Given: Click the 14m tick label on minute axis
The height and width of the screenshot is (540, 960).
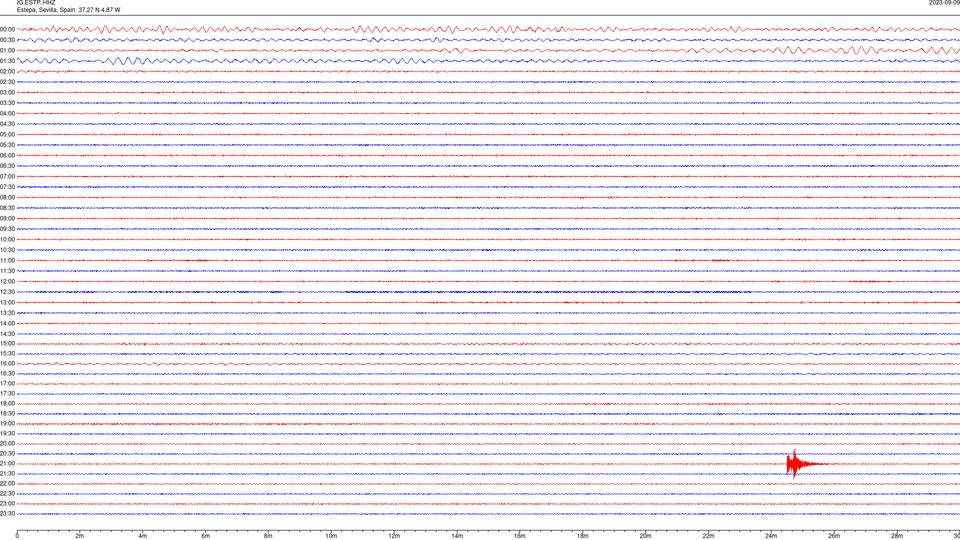Looking at the screenshot, I should click(457, 536).
